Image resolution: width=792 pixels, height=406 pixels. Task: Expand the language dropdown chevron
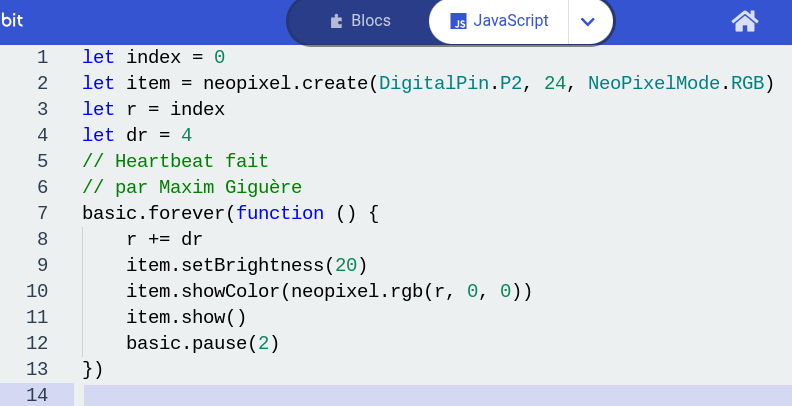587,21
